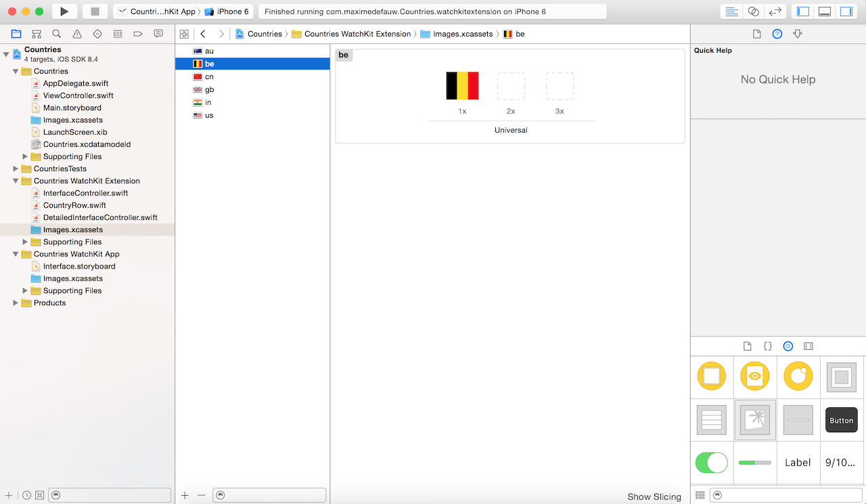The width and height of the screenshot is (866, 504).
Task: Open the Assistant editor
Action: [753, 12]
